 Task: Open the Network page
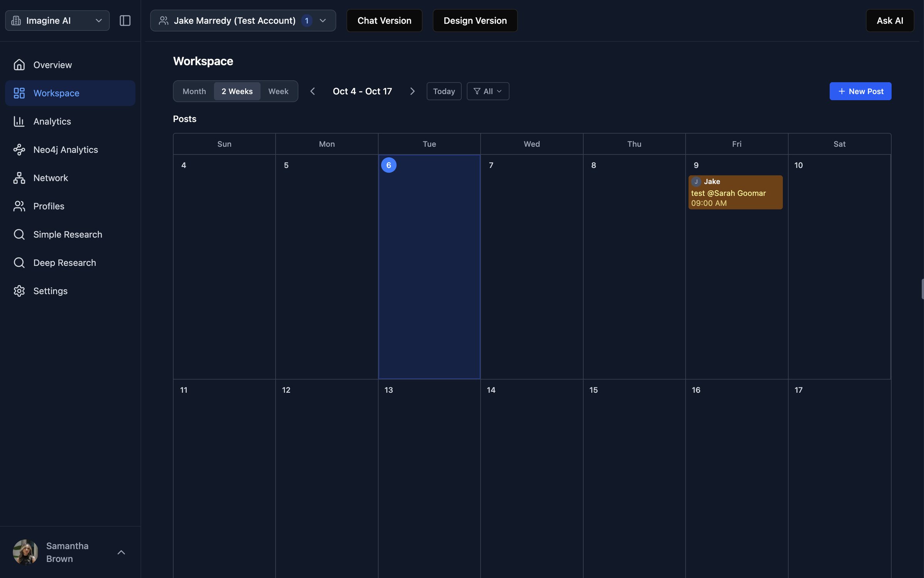[70, 178]
